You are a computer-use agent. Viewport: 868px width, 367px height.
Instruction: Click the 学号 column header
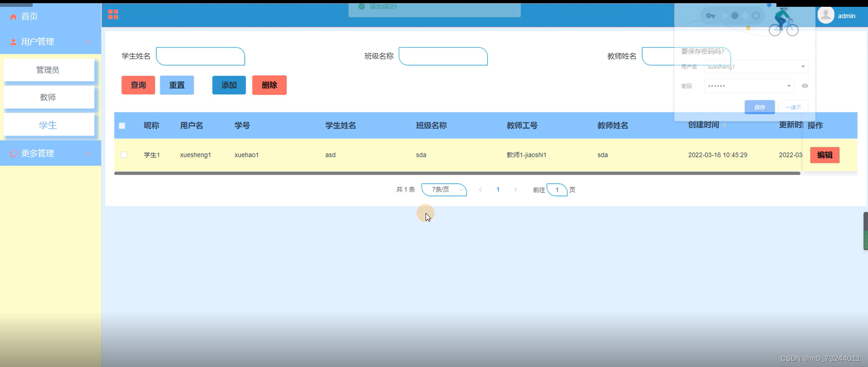(x=242, y=126)
